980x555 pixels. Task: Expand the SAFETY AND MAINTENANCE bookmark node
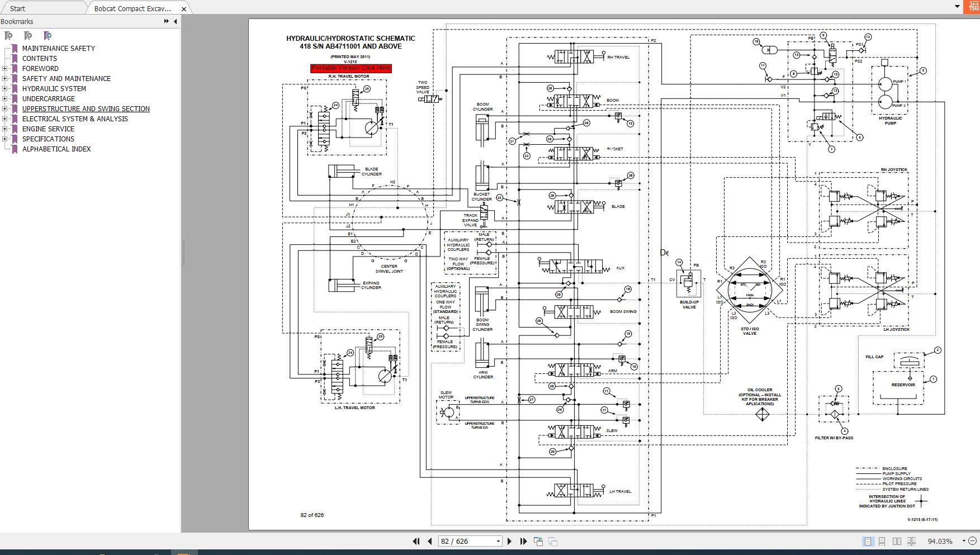click(x=5, y=79)
